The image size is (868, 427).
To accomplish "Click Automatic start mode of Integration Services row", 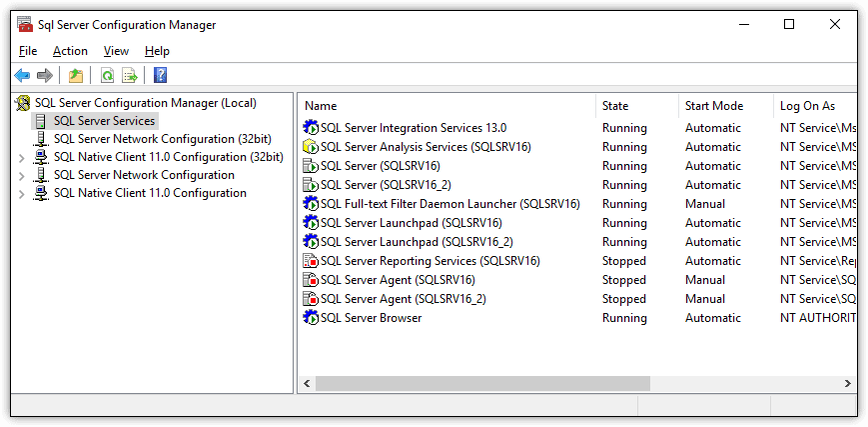I will point(712,128).
